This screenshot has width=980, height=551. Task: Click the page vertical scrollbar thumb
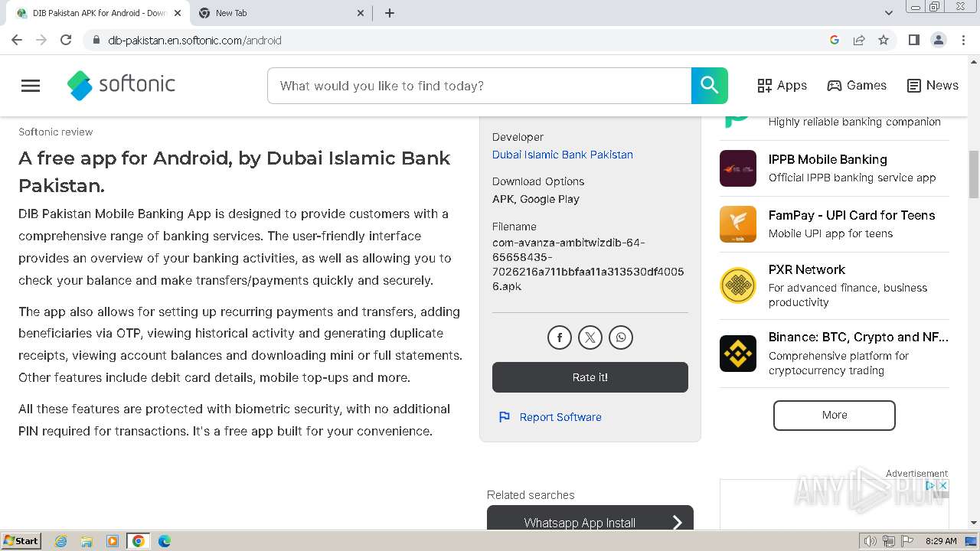[974, 174]
